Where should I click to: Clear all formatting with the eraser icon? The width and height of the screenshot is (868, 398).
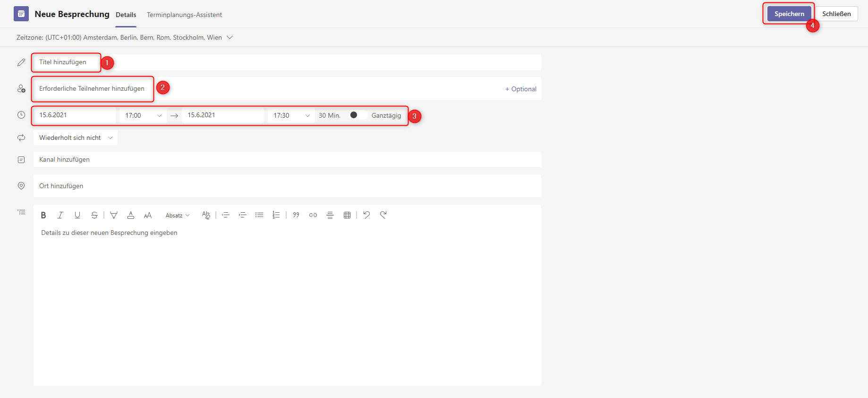pyautogui.click(x=206, y=215)
